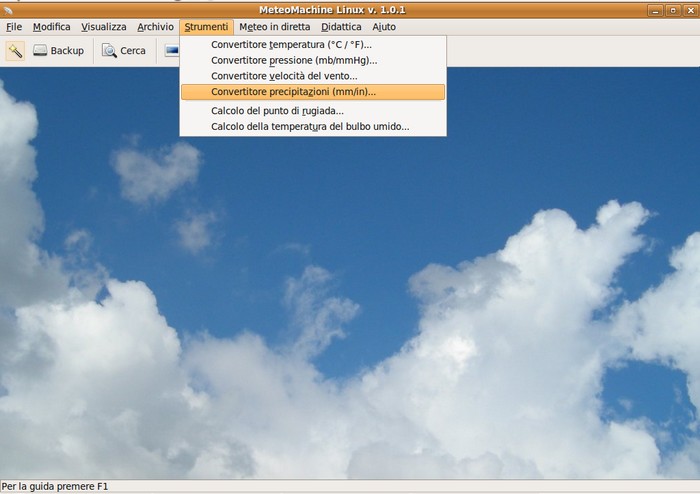This screenshot has width=700, height=494.
Task: Click the Backup toolbar button
Action: [58, 51]
